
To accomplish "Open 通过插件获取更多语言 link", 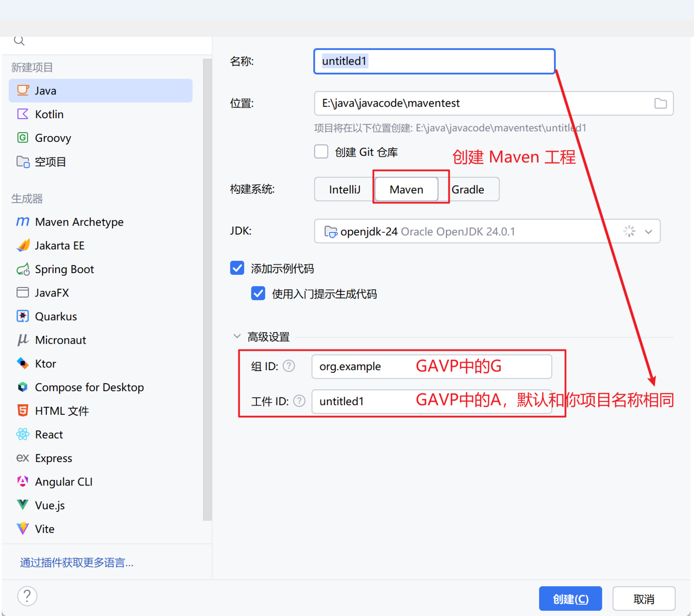I will click(x=77, y=563).
